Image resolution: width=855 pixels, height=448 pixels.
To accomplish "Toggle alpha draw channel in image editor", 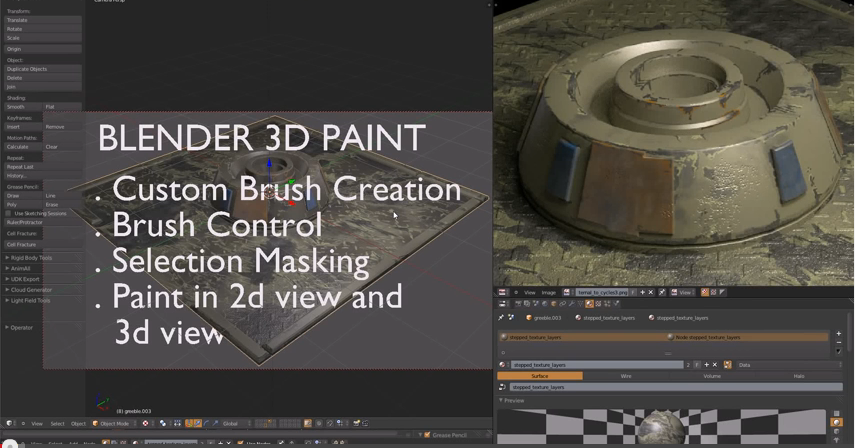I will tap(713, 292).
